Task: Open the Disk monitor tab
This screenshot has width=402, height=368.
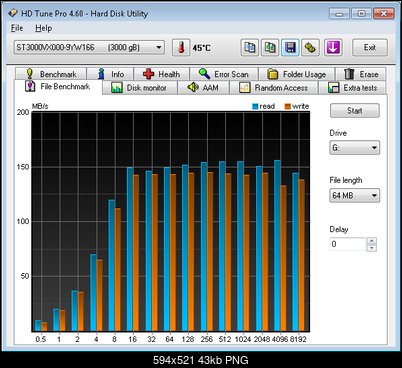Action: pyautogui.click(x=140, y=88)
